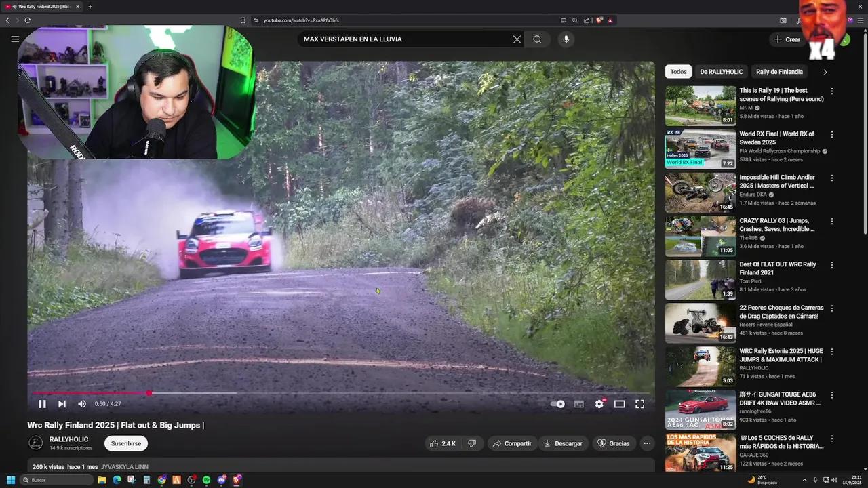Open options menu for 22 Peores Choques
Viewport: 868px width, 488px height.
832,308
